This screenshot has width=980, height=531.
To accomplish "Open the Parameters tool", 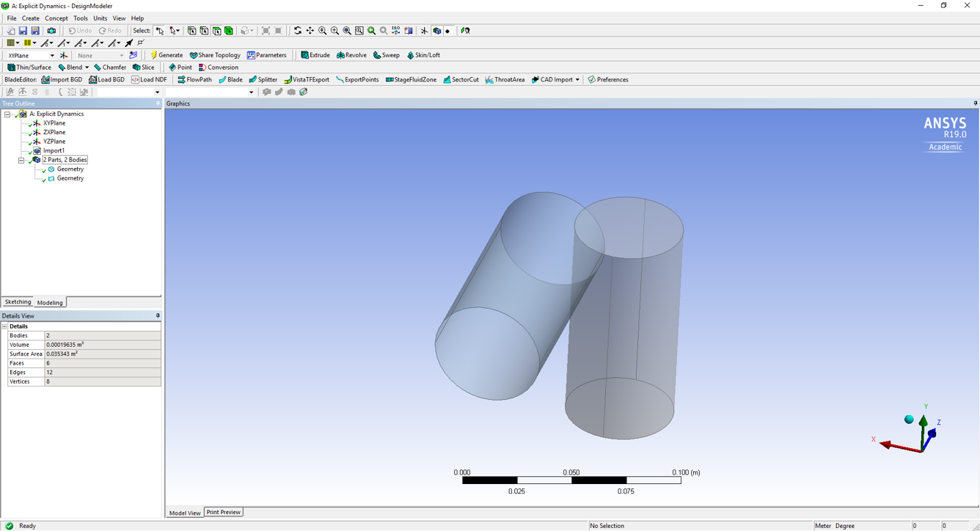I will (266, 55).
